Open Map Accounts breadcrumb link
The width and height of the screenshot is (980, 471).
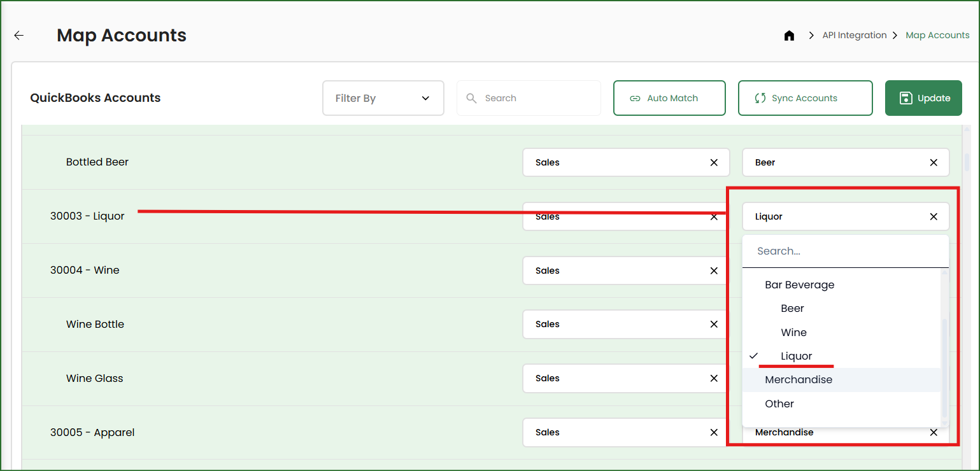[x=937, y=36]
